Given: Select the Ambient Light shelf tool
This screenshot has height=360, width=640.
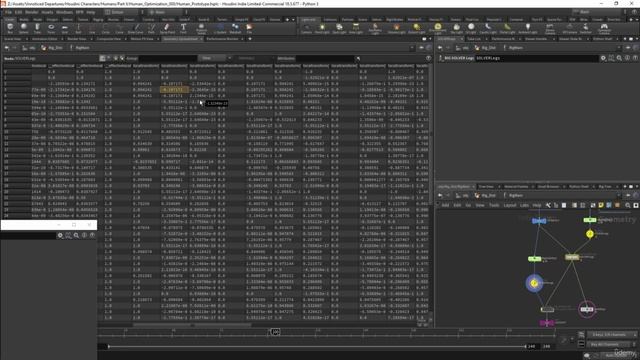Looking at the screenshot, I should coord(527,28).
